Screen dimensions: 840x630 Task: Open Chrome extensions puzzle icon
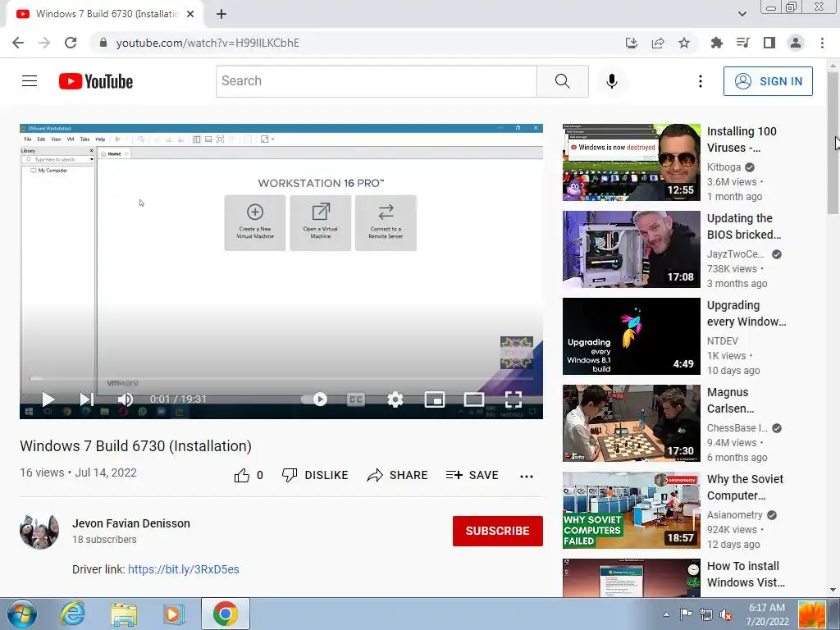pyautogui.click(x=717, y=43)
